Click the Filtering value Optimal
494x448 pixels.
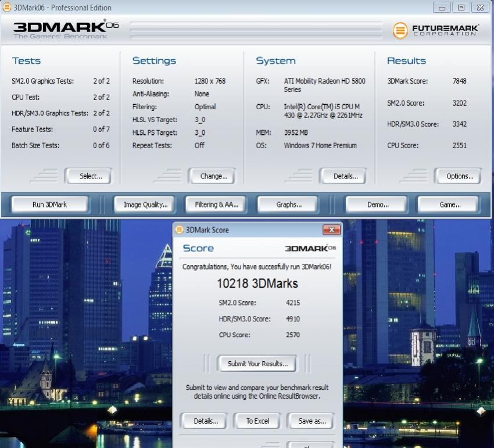click(x=205, y=107)
